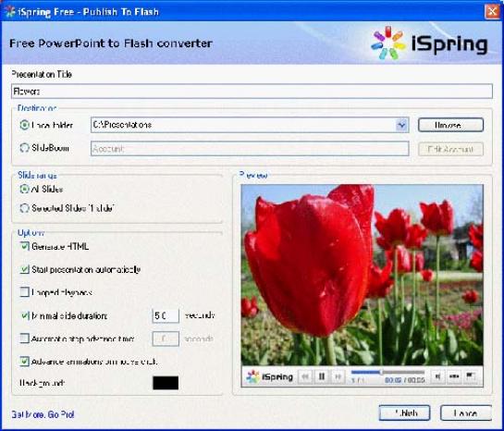Click the iSpring logo in the header banner
The width and height of the screenshot is (504, 431).
tap(429, 43)
